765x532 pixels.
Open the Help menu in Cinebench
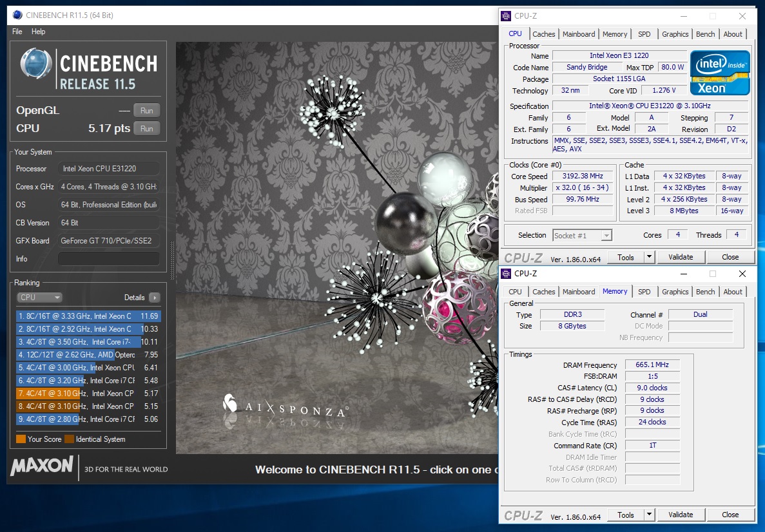pyautogui.click(x=38, y=32)
